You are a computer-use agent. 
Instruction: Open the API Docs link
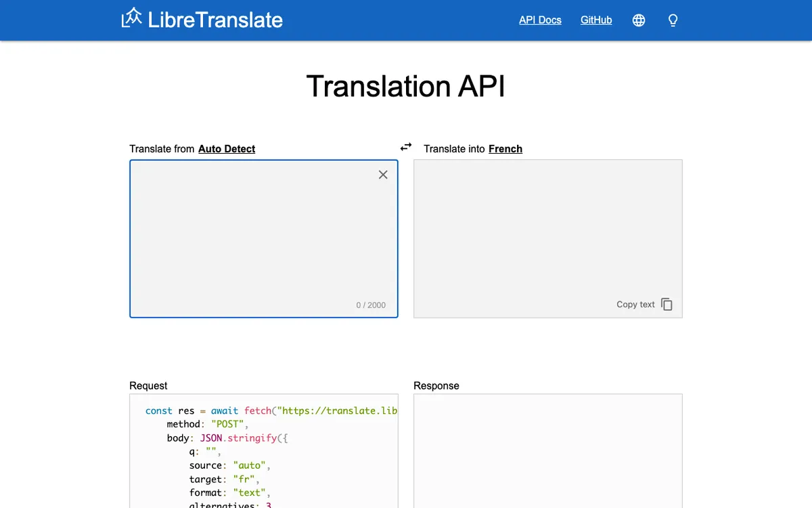(540, 20)
